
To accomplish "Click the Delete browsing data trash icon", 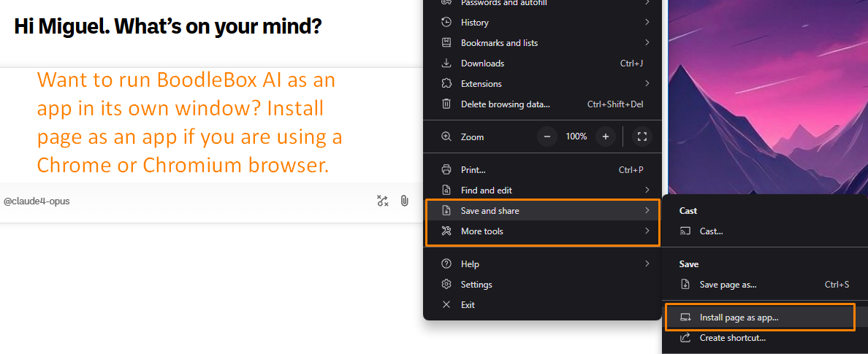I will pos(446,104).
